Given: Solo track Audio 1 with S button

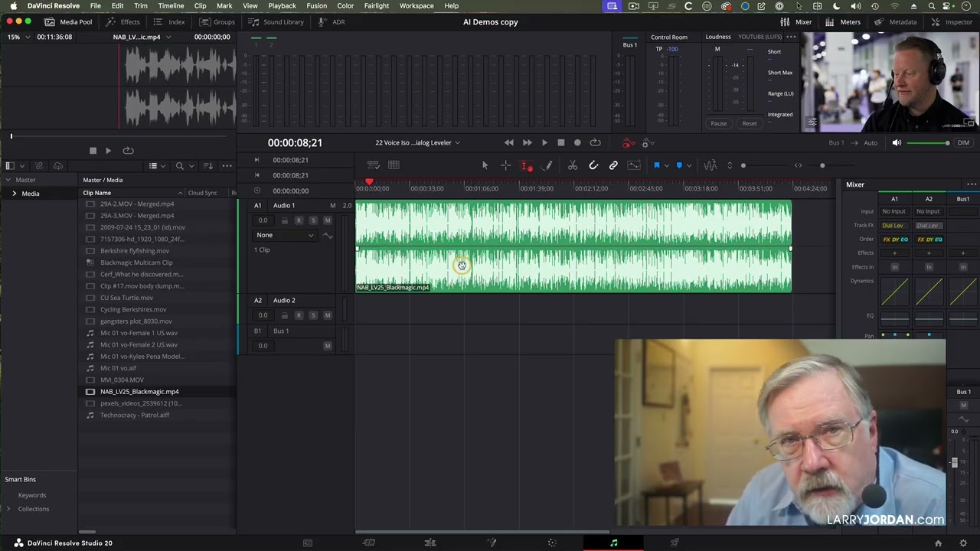Looking at the screenshot, I should pyautogui.click(x=313, y=220).
